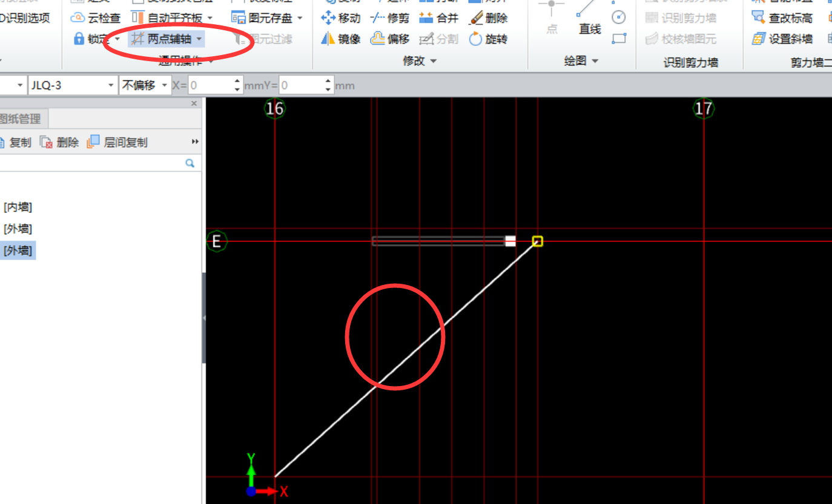This screenshot has height=504, width=832.
Task: Select the 偏移 offset tool
Action: (390, 39)
